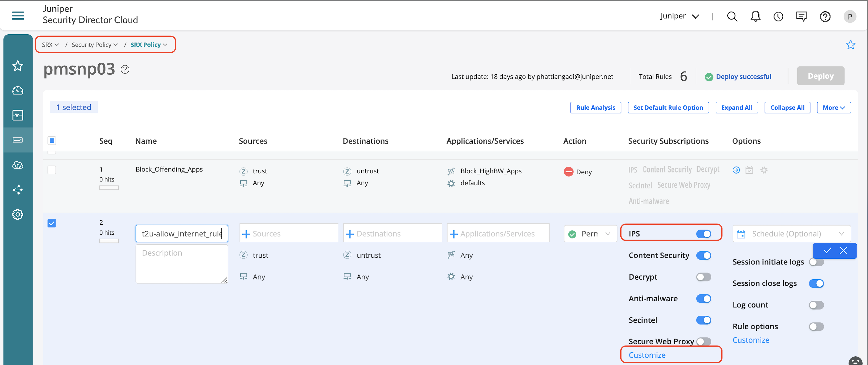Open SRX Policy breadcrumb menu
868x365 pixels.
point(149,45)
